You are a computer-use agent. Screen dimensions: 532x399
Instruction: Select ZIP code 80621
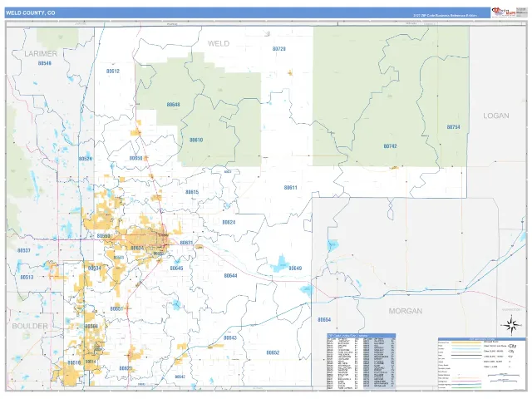click(126, 368)
